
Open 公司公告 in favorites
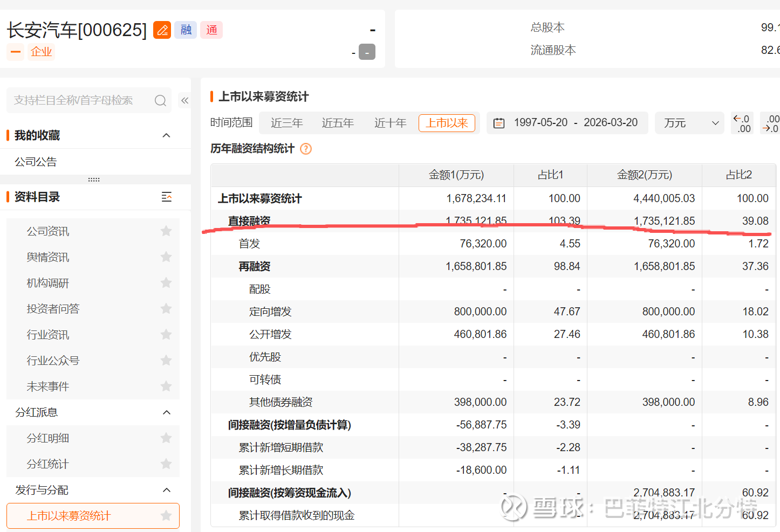click(x=36, y=162)
